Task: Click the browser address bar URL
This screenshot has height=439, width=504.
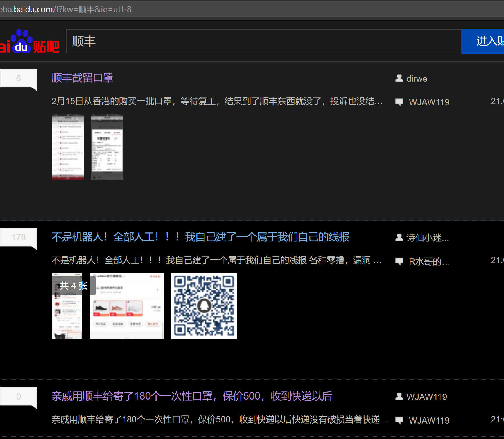Action: coord(66,9)
